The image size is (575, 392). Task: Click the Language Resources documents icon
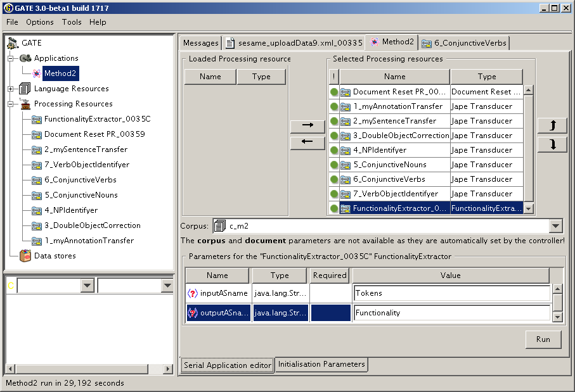pos(25,89)
